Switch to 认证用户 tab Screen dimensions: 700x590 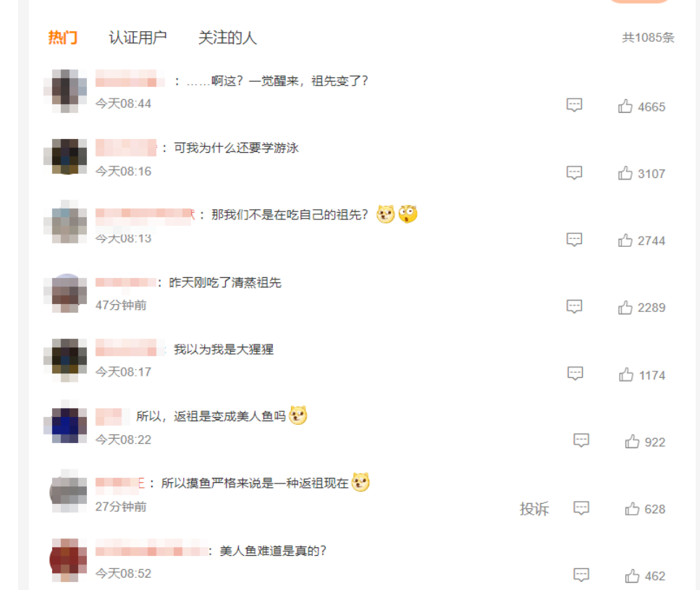click(x=138, y=38)
